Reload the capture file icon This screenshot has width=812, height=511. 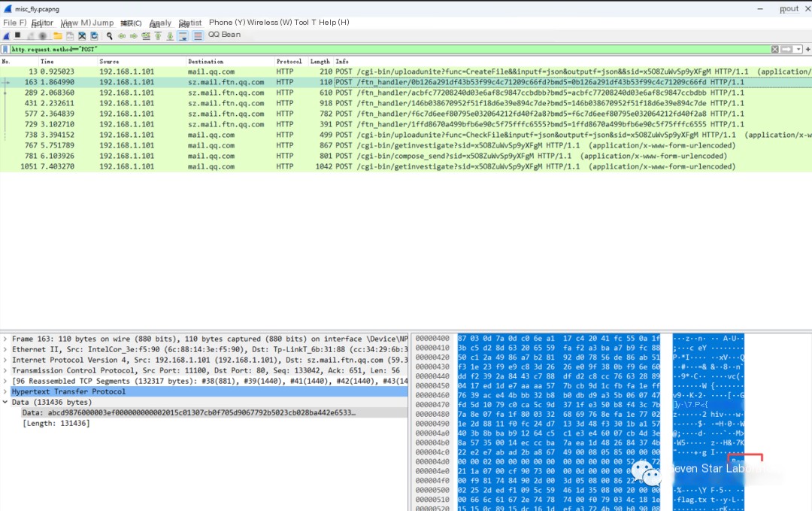[94, 36]
